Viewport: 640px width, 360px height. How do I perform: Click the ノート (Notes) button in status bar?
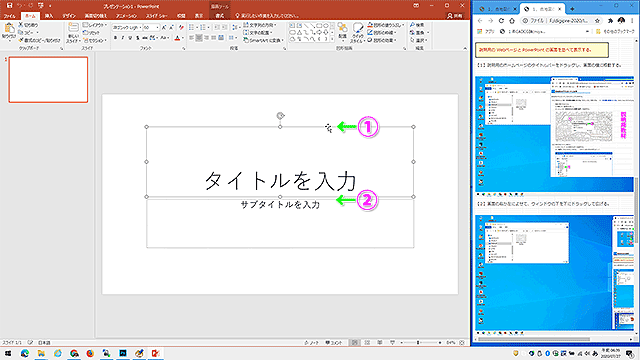pyautogui.click(x=311, y=342)
